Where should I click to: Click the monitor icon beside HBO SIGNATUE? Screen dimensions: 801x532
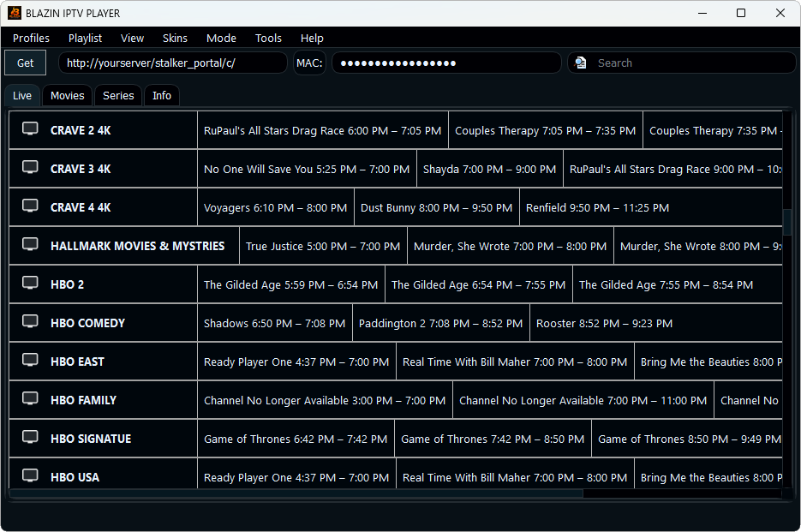[30, 438]
